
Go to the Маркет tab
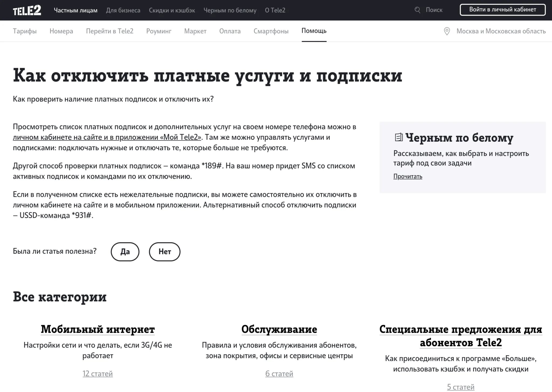tap(195, 31)
